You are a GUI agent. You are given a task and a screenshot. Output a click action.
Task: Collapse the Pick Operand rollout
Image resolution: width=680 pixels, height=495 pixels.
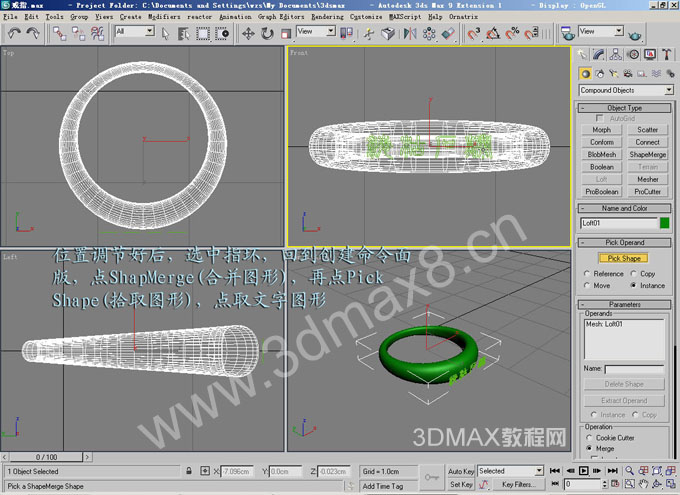click(x=624, y=243)
